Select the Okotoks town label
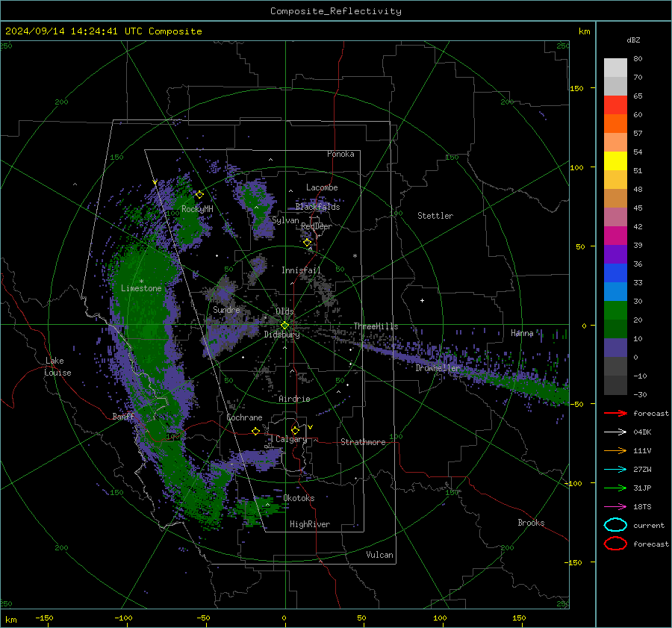The width and height of the screenshot is (672, 628). click(x=299, y=498)
